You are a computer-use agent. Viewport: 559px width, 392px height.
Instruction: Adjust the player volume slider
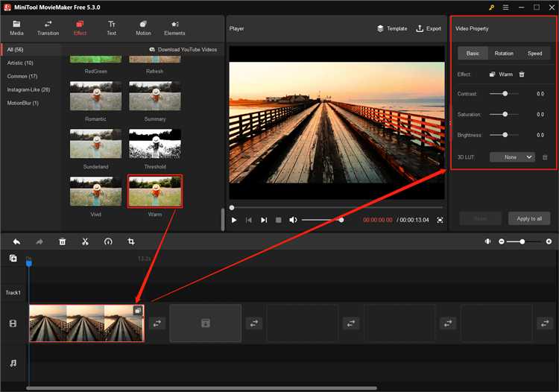[323, 220]
